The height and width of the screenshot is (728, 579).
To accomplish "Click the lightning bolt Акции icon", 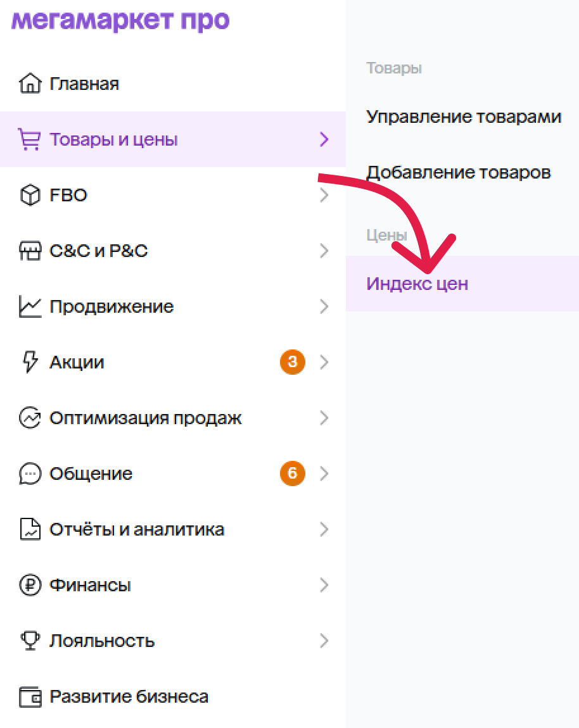I will click(30, 362).
